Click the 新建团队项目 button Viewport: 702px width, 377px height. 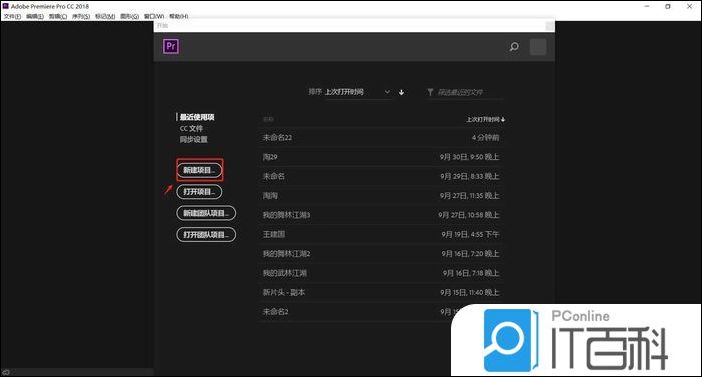point(206,213)
